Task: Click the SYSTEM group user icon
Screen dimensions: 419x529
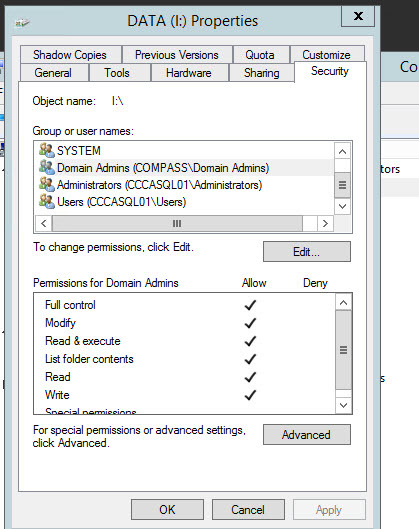Action: click(x=47, y=150)
